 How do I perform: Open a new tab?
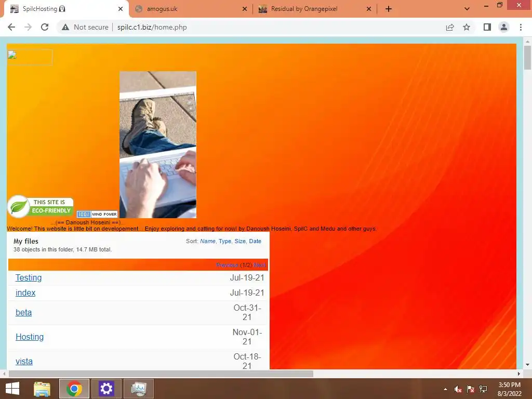point(389,9)
